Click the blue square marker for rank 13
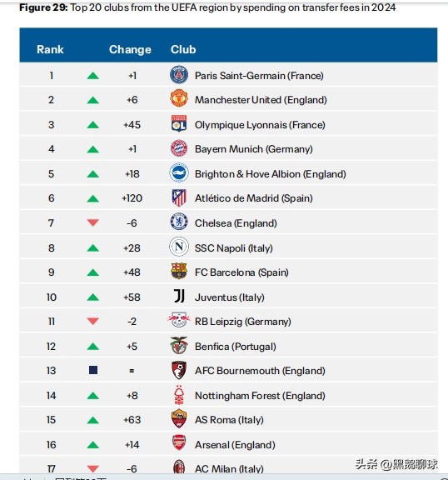This screenshot has height=480, width=448. 93,370
